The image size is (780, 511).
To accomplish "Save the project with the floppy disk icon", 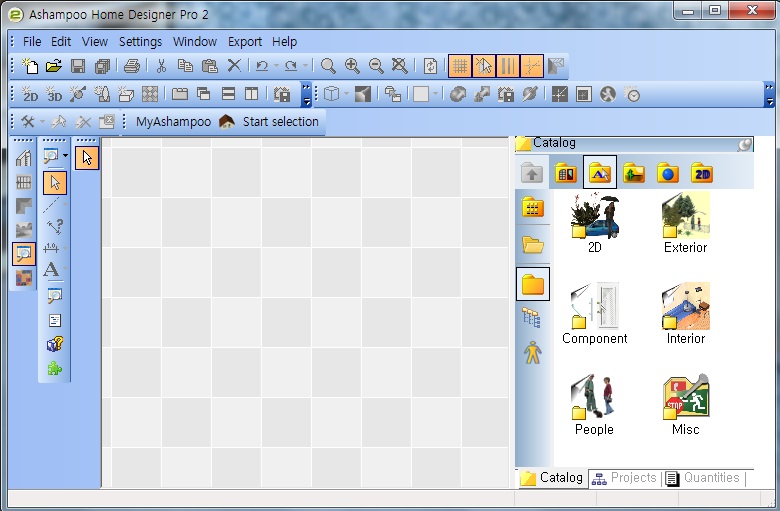I will tap(78, 66).
